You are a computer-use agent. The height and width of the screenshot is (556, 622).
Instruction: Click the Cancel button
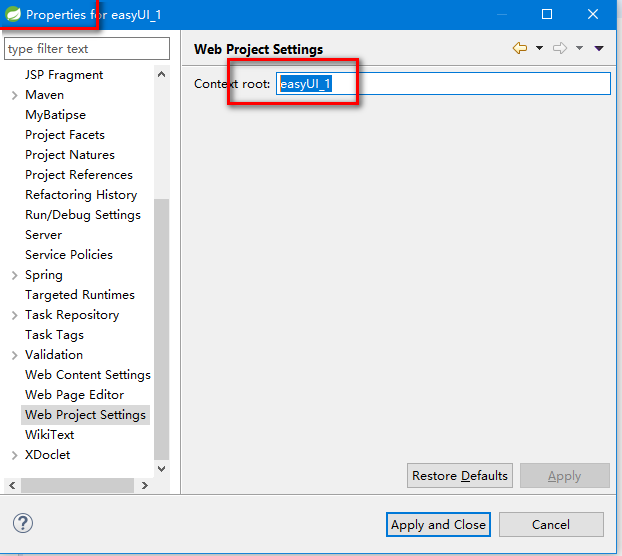point(551,524)
